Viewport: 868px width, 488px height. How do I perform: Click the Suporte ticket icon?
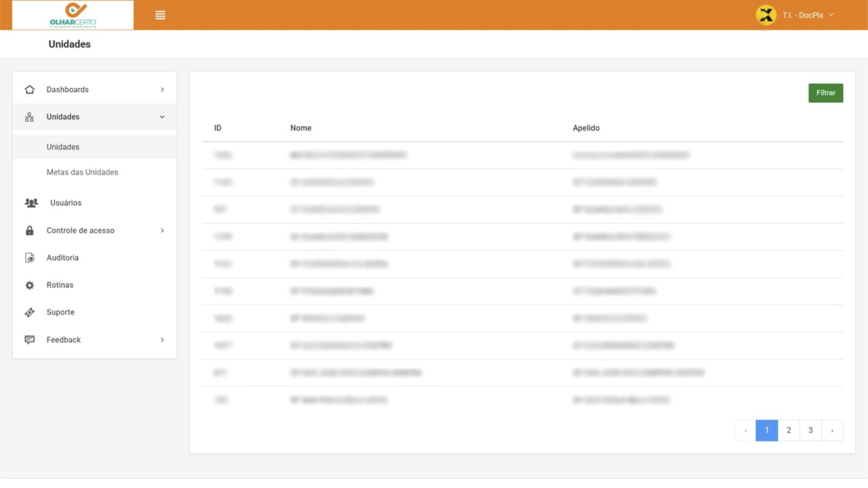[30, 312]
